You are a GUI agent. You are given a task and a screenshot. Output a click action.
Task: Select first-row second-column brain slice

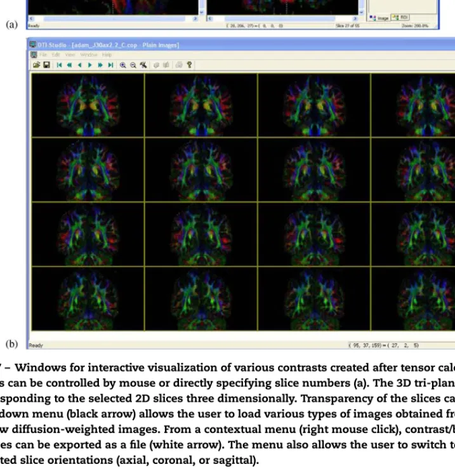201,105
